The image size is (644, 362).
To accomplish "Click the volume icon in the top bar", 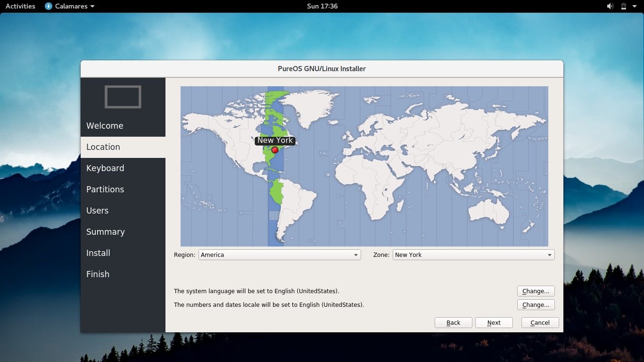I will click(610, 6).
